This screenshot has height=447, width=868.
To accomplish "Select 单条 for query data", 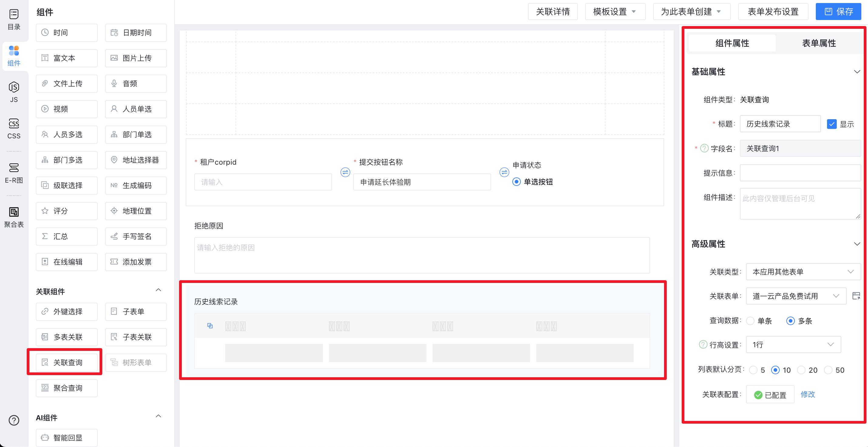I will [x=751, y=321].
